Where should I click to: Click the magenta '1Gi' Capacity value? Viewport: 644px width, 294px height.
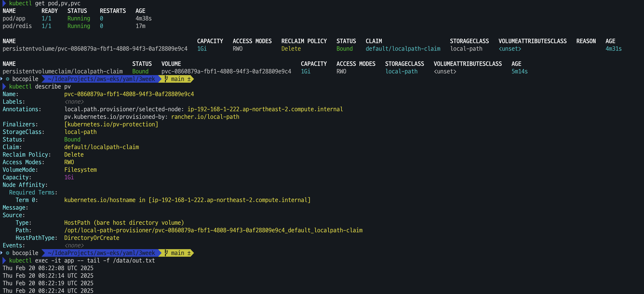pyautogui.click(x=69, y=178)
